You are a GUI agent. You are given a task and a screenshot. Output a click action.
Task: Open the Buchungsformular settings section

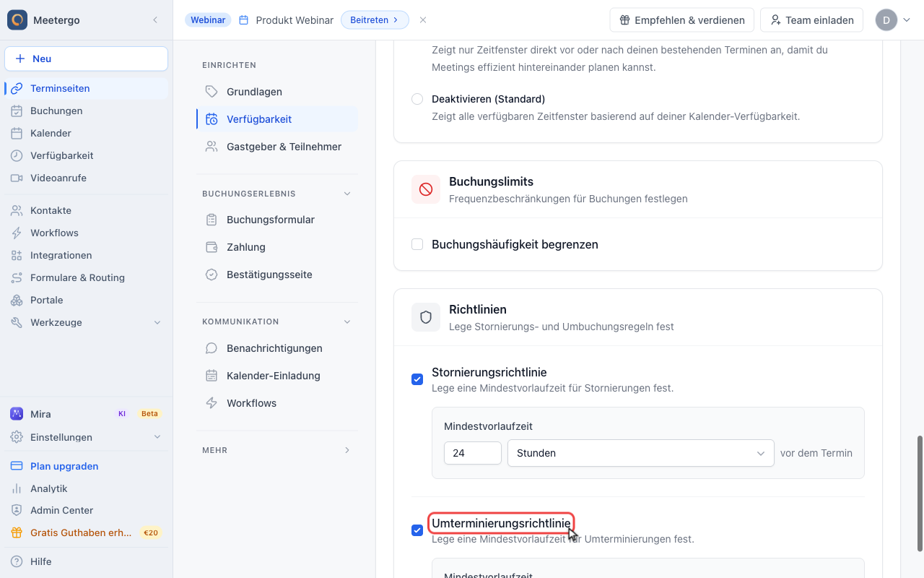(277, 220)
